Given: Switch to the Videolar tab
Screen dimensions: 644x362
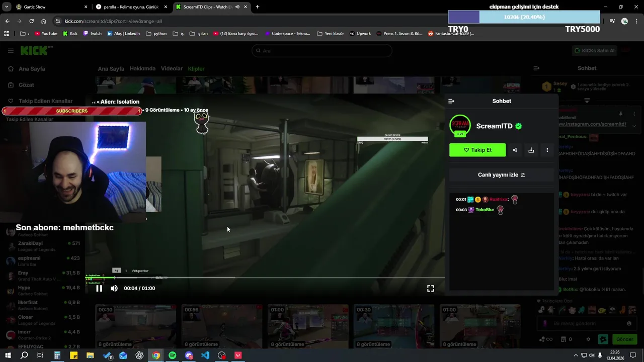Looking at the screenshot, I should (x=172, y=68).
